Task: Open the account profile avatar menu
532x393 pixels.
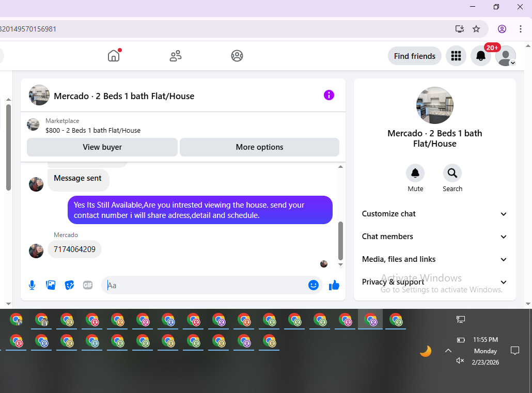Action: 506,56
